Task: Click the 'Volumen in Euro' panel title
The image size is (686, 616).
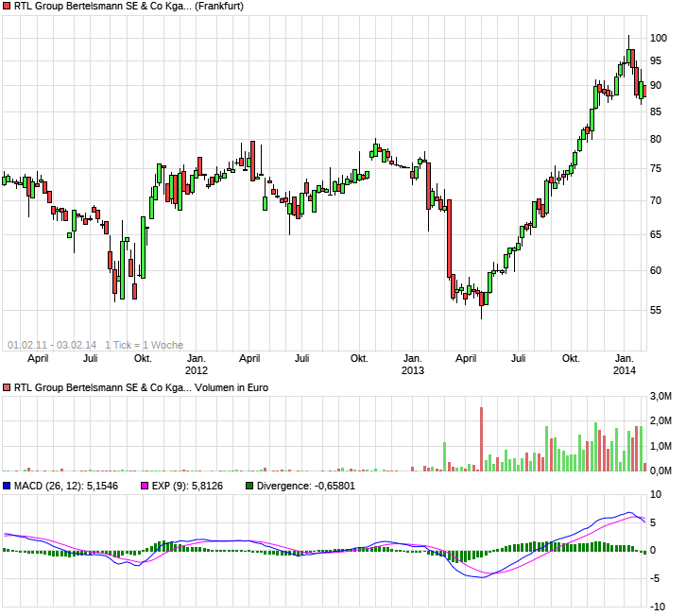Action: (x=141, y=387)
